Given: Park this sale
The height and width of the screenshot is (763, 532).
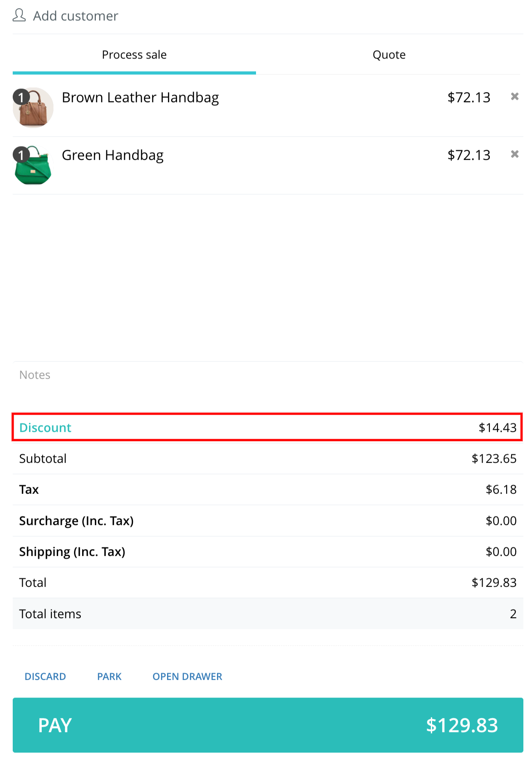Looking at the screenshot, I should [x=109, y=677].
